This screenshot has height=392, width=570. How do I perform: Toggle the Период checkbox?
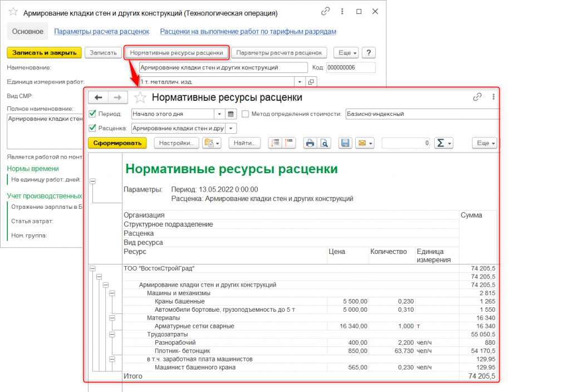click(93, 114)
